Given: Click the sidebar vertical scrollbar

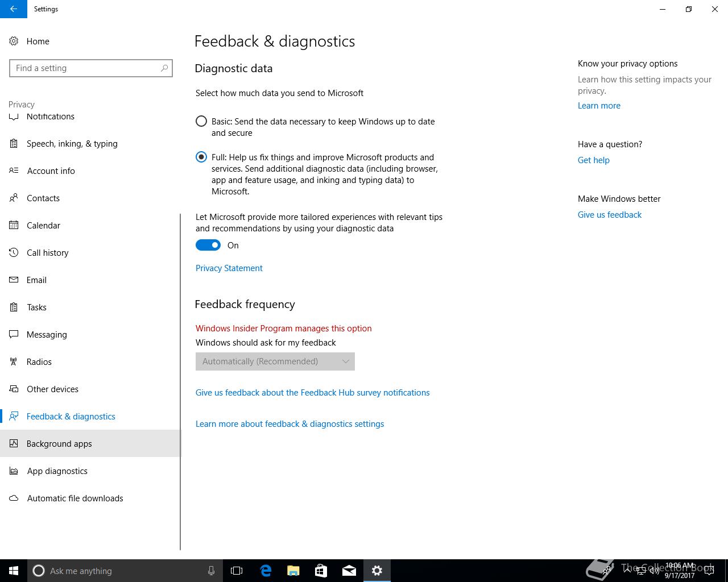Looking at the screenshot, I should (180, 381).
